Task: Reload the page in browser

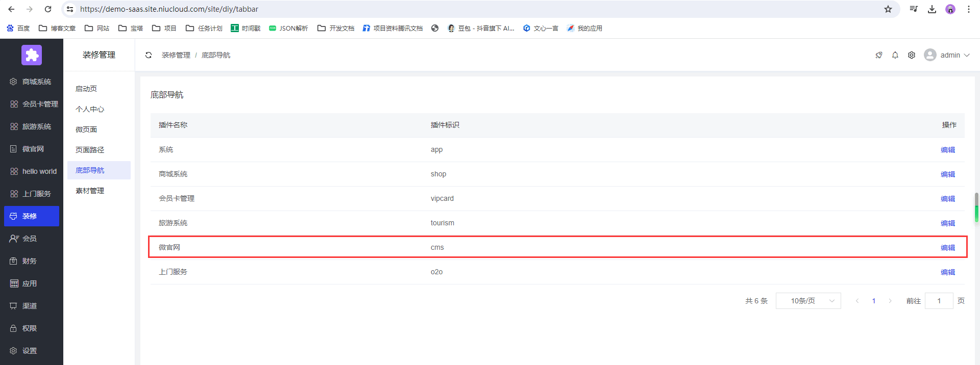Action: [x=48, y=9]
